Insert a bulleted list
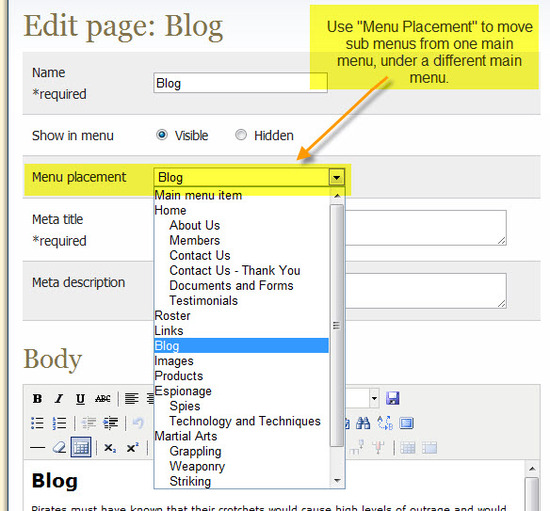Image resolution: width=550 pixels, height=511 pixels. tap(38, 423)
